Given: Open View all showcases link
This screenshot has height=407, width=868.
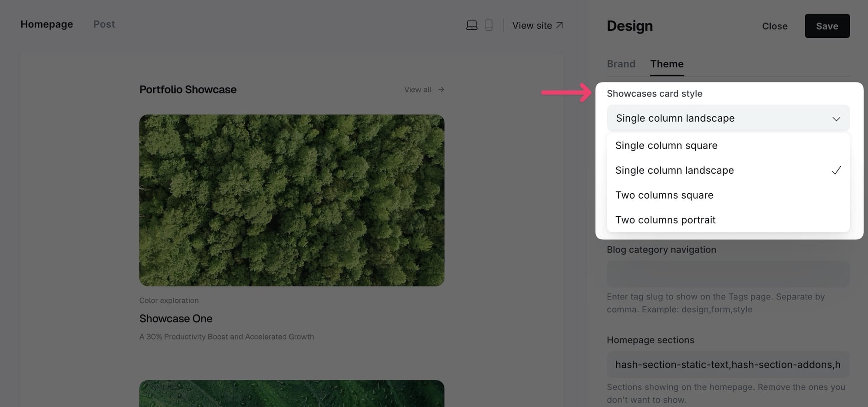Looking at the screenshot, I should pyautogui.click(x=418, y=89).
